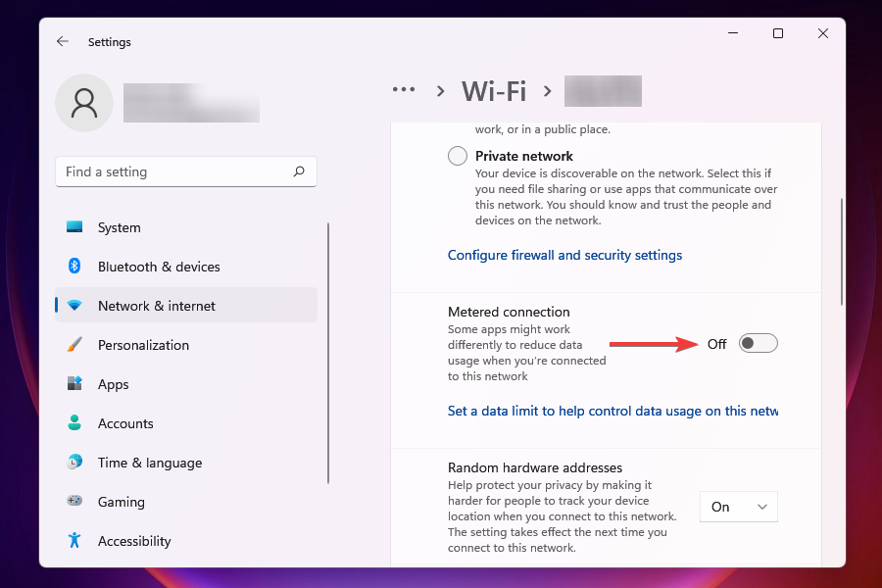Click the Accounts person icon
882x588 pixels.
tap(74, 422)
